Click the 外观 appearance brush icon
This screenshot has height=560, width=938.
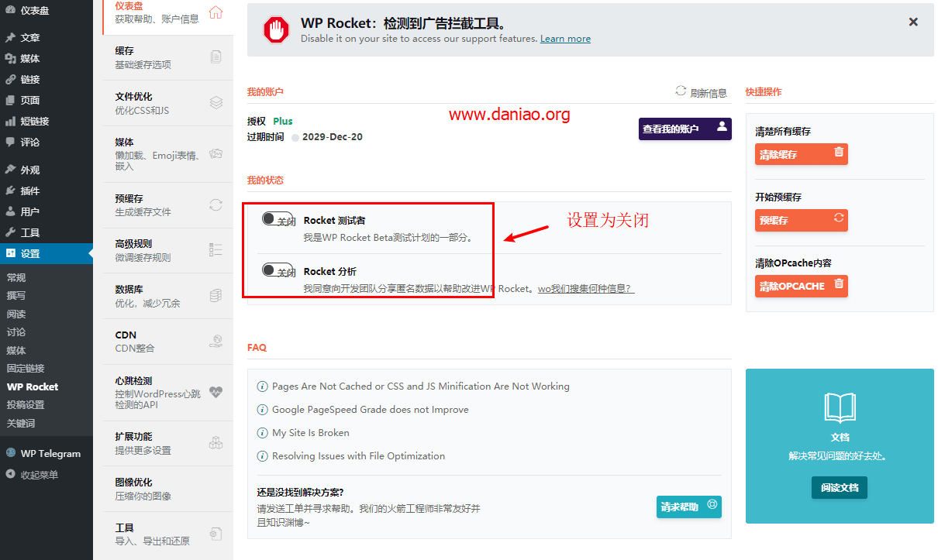point(10,170)
